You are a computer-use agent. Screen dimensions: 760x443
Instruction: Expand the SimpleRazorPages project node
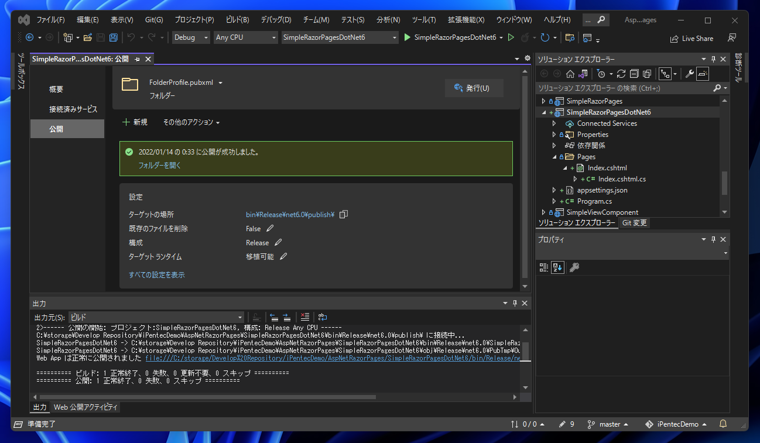pyautogui.click(x=543, y=101)
